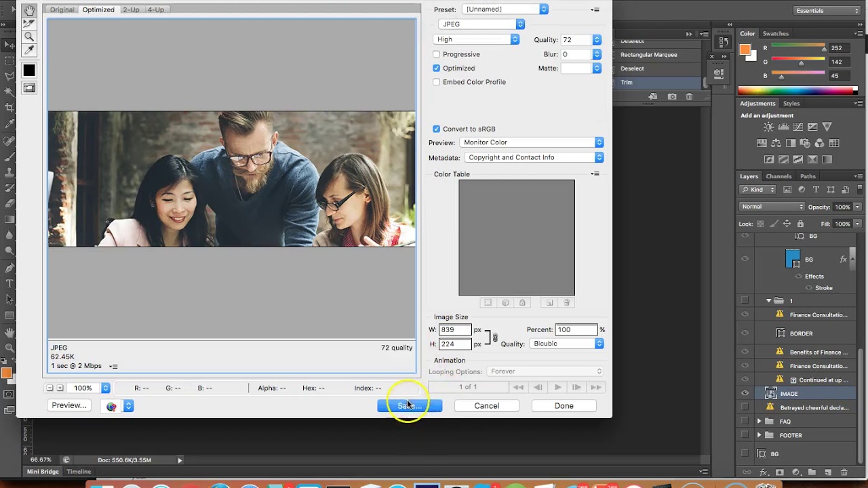Open the Bicubic resample quality dropdown
Screen dimensions: 868x488
566,344
